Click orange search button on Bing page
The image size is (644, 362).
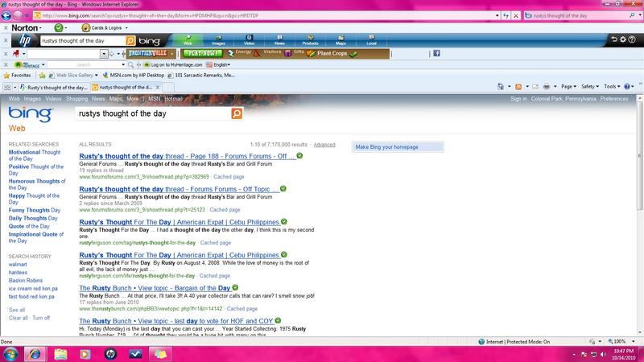[237, 113]
